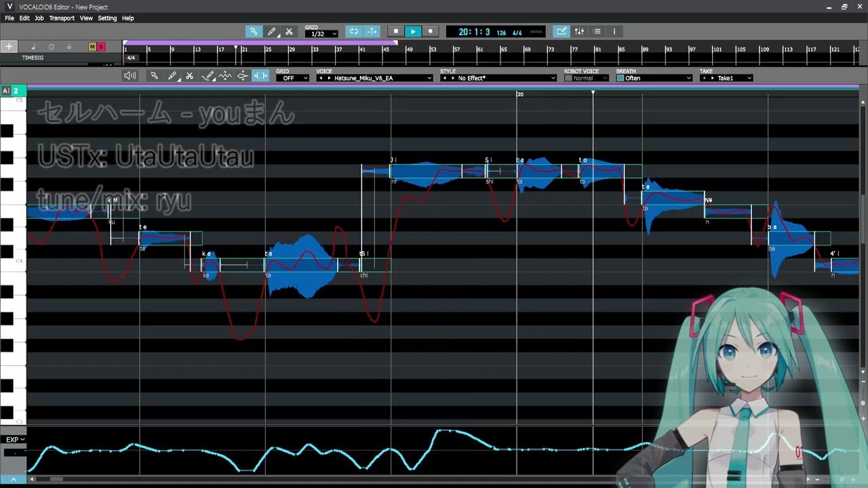Screen dimensions: 868x488
Task: Open the mixer panel
Action: tap(579, 31)
